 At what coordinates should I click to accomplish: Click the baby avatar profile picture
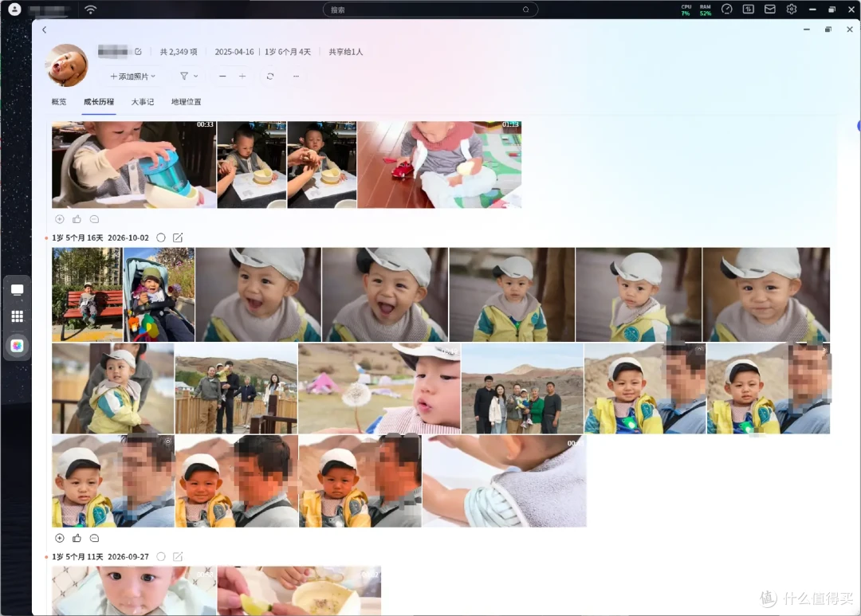point(67,65)
